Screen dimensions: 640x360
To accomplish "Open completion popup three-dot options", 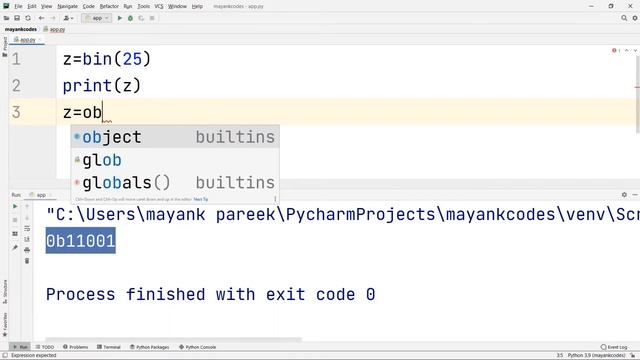I will [x=275, y=199].
